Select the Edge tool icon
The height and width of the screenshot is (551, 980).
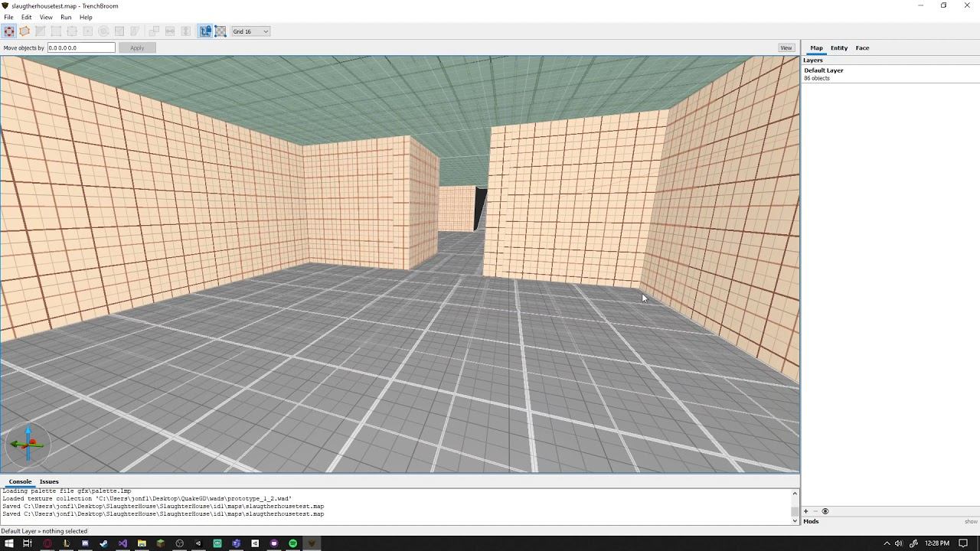click(72, 31)
